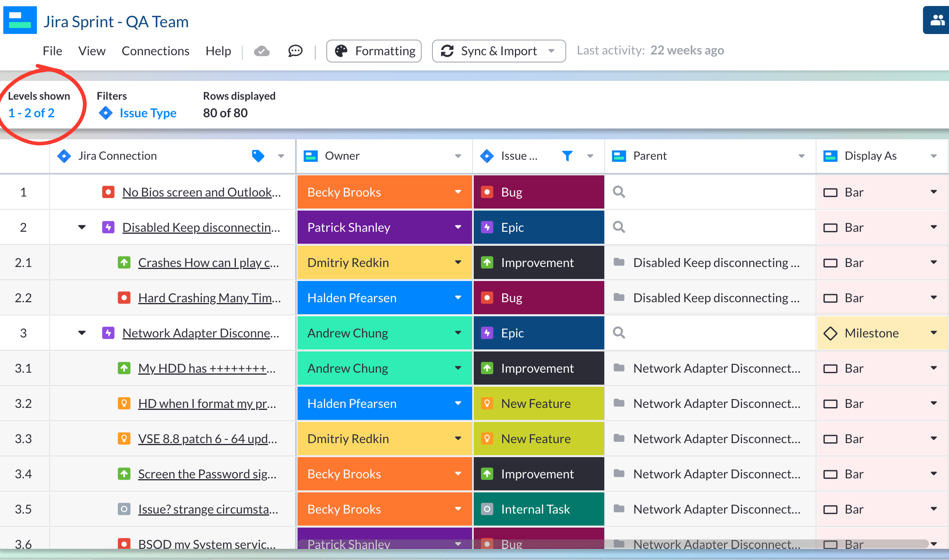Collapse row 3 Network Adapter Disconnect epic
Viewport: 949px width, 560px height.
tap(82, 333)
